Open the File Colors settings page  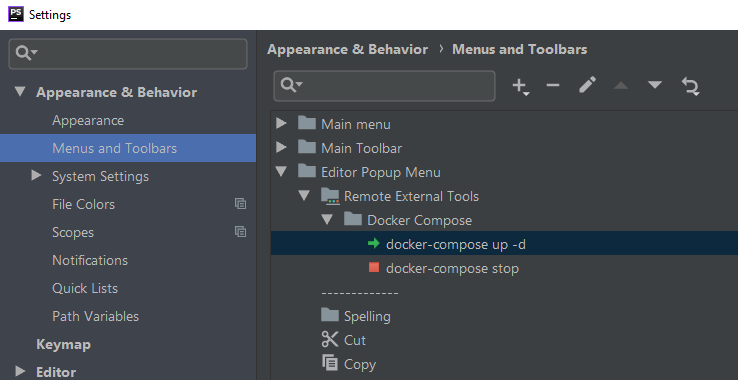[x=83, y=204]
